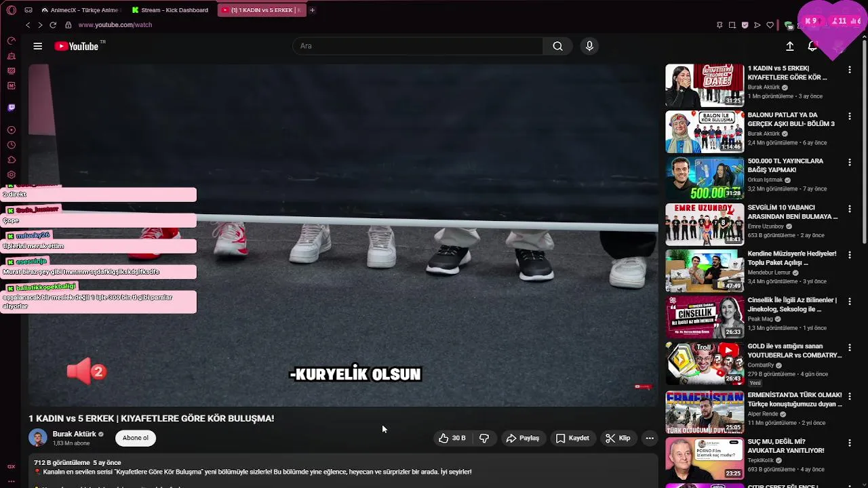Open options for 'GOLD ile vs attığını' video
This screenshot has height=488, width=868.
[850, 347]
